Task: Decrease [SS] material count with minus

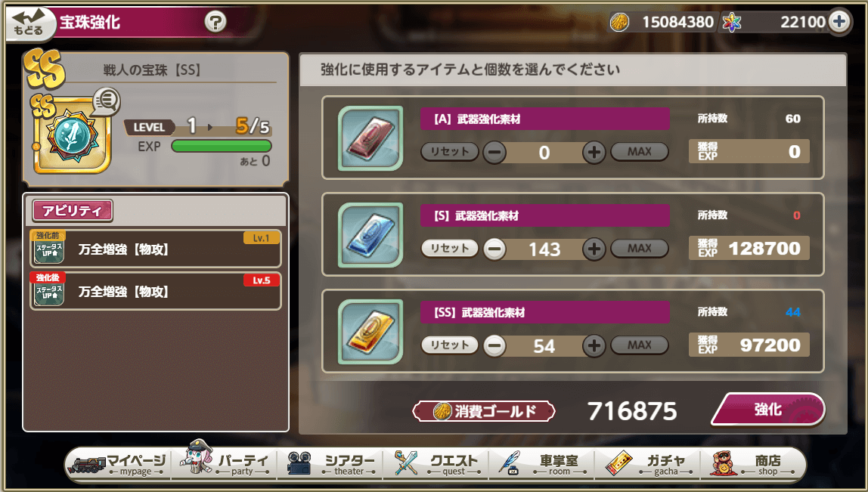Action: (x=494, y=346)
